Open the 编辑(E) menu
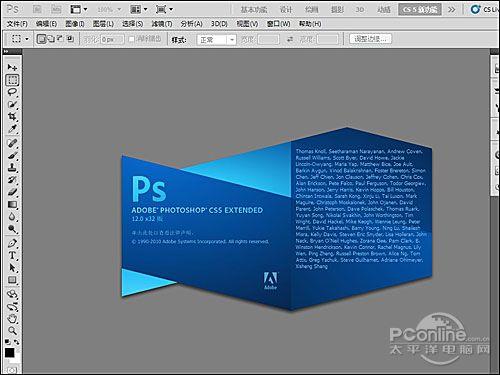The height and width of the screenshot is (375, 500). point(46,24)
